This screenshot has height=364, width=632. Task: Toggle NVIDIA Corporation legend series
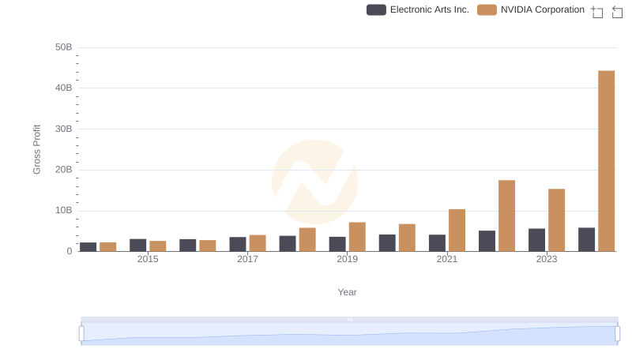pyautogui.click(x=530, y=9)
